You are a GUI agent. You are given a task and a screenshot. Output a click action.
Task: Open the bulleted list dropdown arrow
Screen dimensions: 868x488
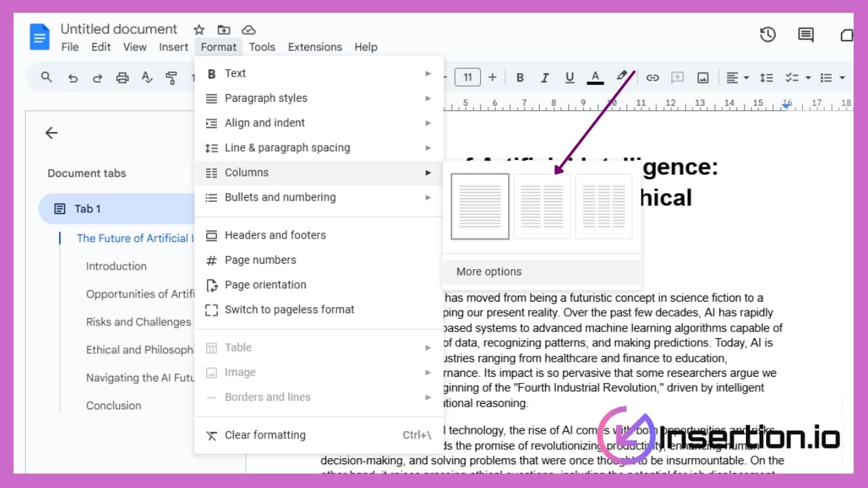tap(842, 77)
